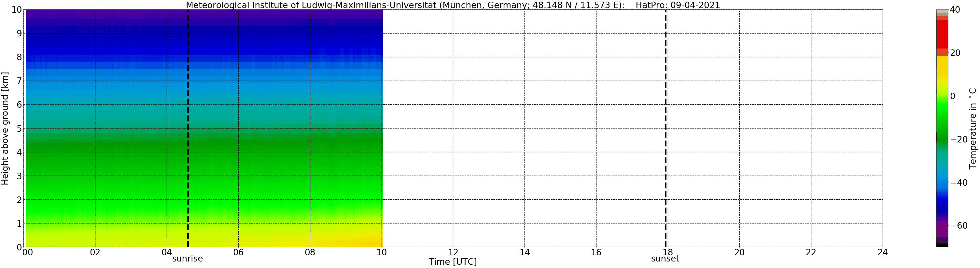980x268 pixels.
Task: Click the plot title text "HatPro: 09-04-2021"
Action: 678,5
